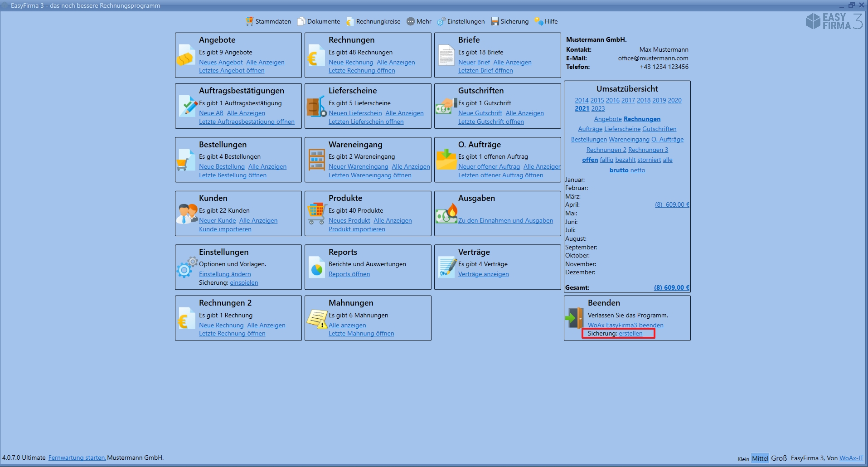The height and width of the screenshot is (467, 868).
Task: Select year 2023 in Umsatzübersicht
Action: (x=598, y=108)
